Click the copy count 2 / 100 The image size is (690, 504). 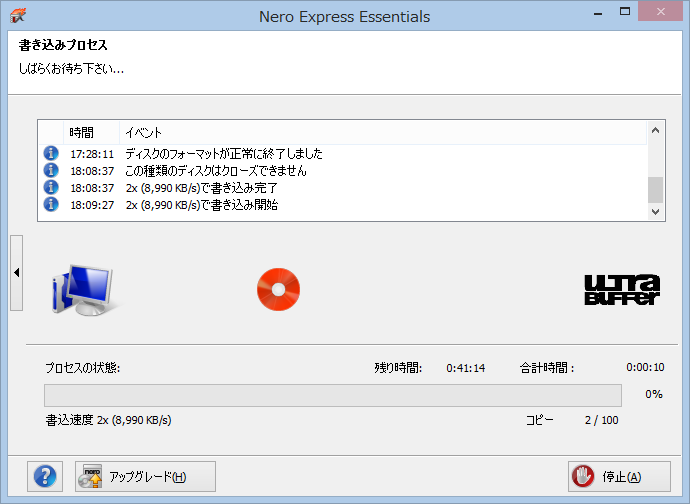602,420
